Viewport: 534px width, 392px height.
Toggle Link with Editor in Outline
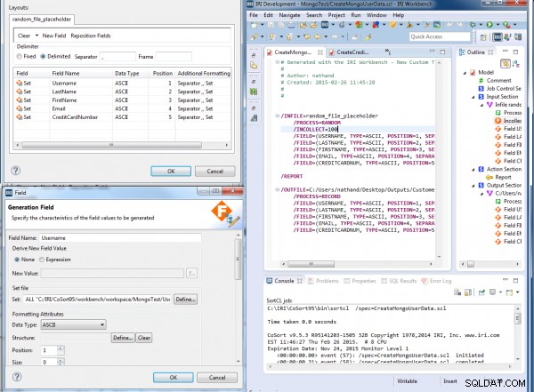tap(506, 63)
